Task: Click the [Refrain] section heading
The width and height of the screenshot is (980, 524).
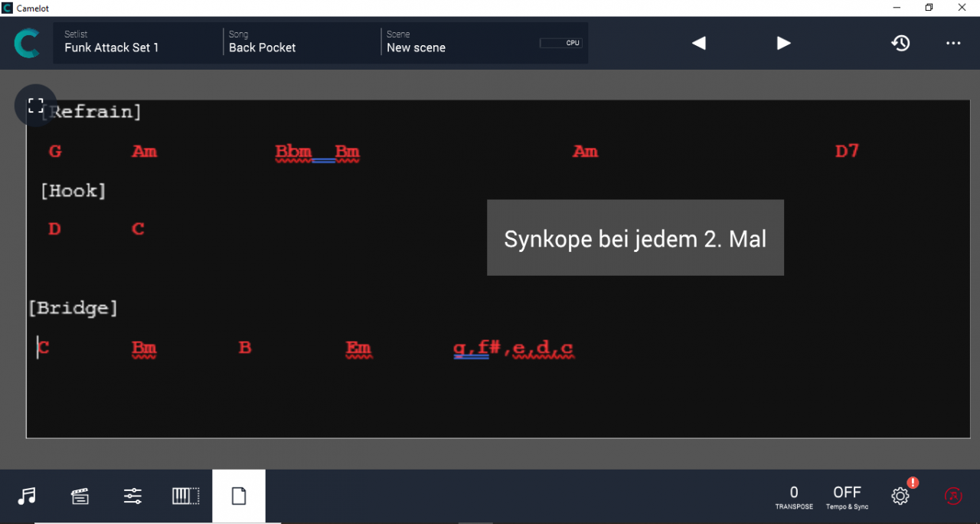Action: [91, 112]
